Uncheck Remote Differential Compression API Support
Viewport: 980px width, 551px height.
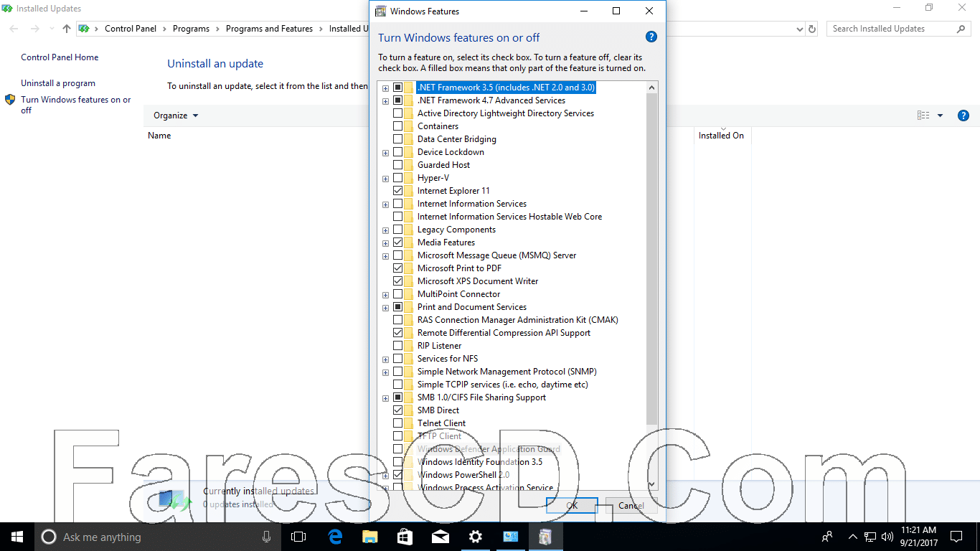pyautogui.click(x=397, y=333)
